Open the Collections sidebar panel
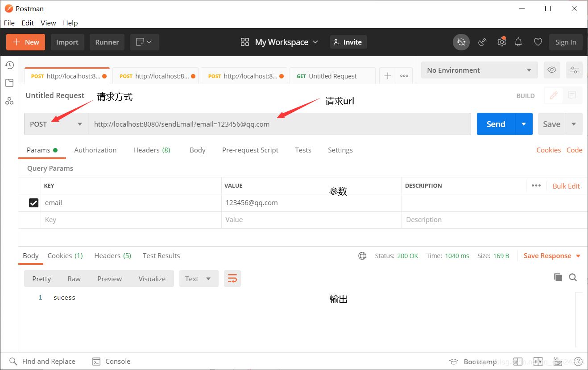Image resolution: width=588 pixels, height=370 pixels. click(x=9, y=83)
